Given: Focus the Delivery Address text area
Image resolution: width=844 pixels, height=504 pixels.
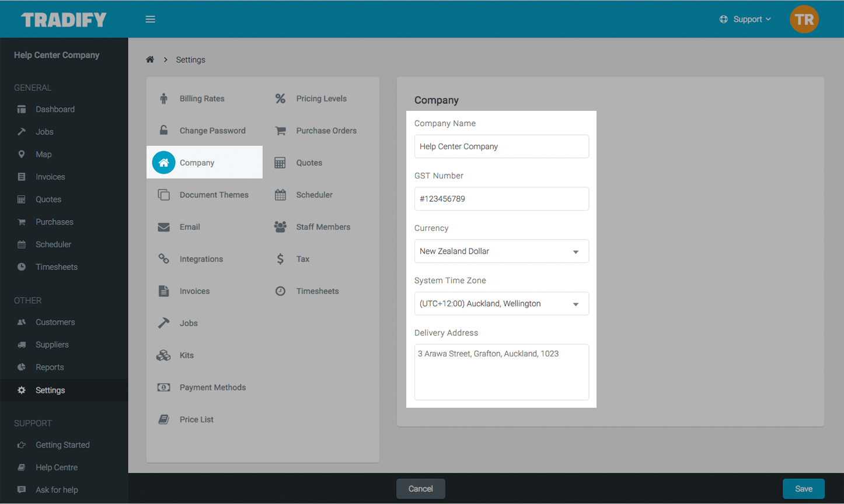Looking at the screenshot, I should (x=501, y=372).
